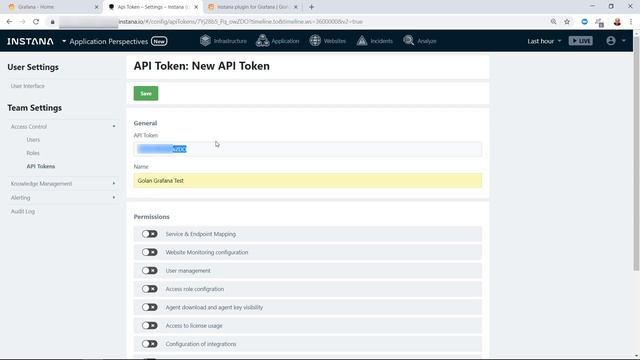Enable Access role configuration permission
The width and height of the screenshot is (640, 360).
point(149,289)
